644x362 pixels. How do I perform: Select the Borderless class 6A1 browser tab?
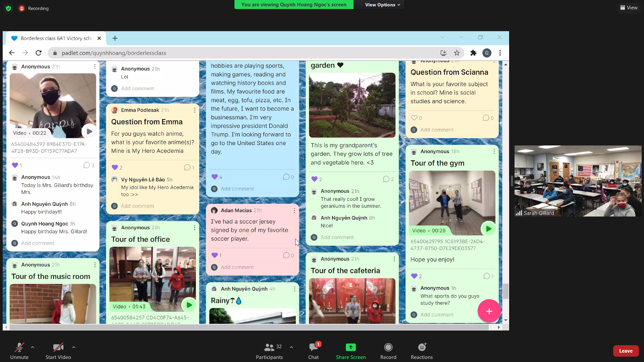(56, 38)
